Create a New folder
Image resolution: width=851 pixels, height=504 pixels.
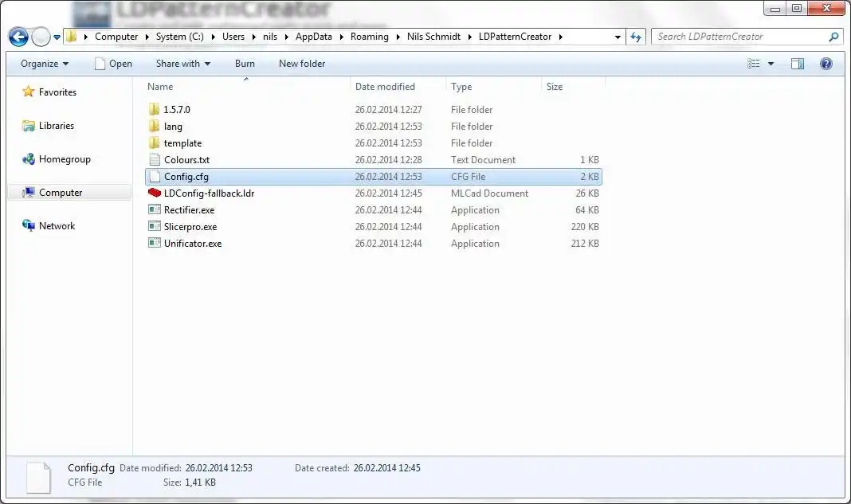(302, 64)
